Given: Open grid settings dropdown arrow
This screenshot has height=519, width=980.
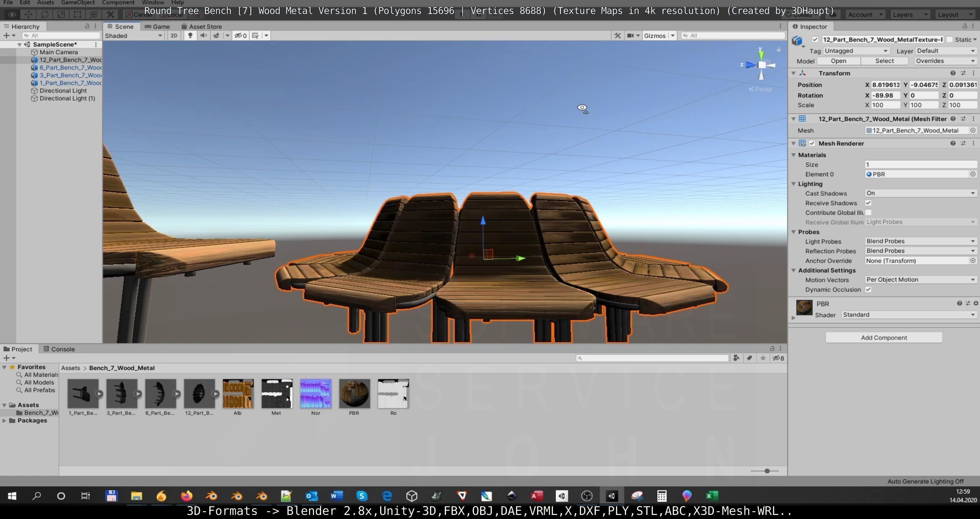Looking at the screenshot, I should point(266,35).
